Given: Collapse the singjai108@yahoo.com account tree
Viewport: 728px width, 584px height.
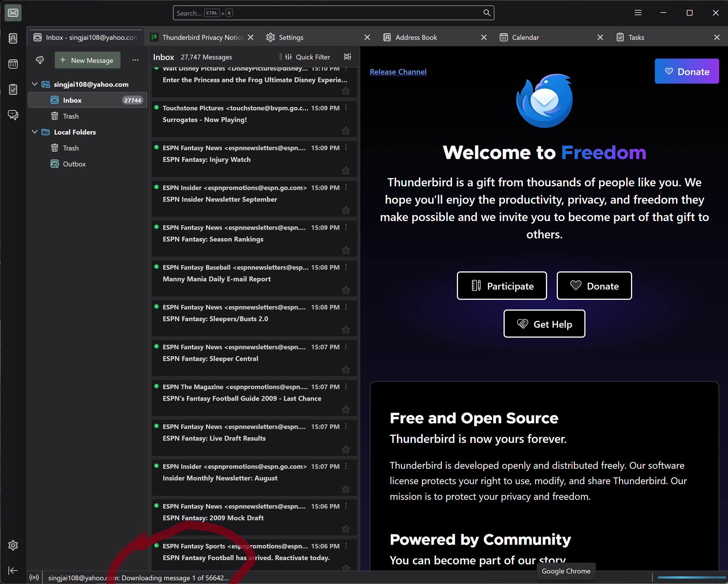Looking at the screenshot, I should [x=34, y=84].
